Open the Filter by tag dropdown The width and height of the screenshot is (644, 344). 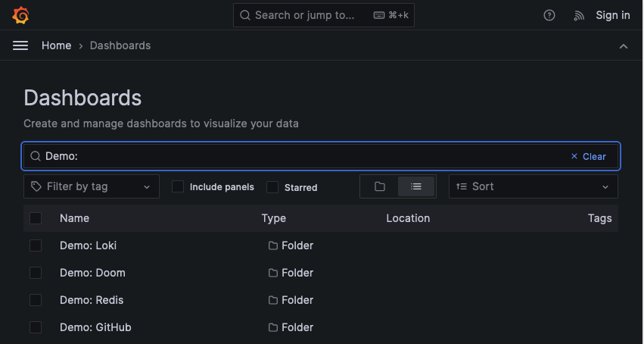92,186
